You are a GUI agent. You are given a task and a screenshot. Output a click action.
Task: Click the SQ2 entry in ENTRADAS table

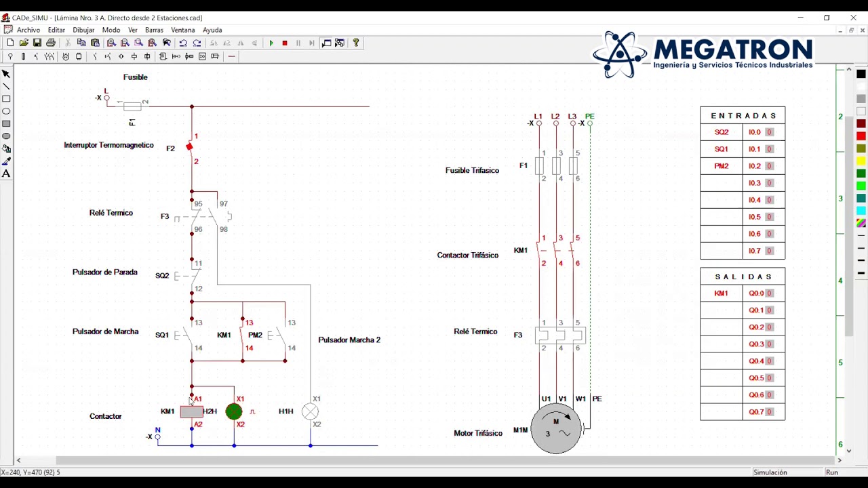(x=721, y=132)
